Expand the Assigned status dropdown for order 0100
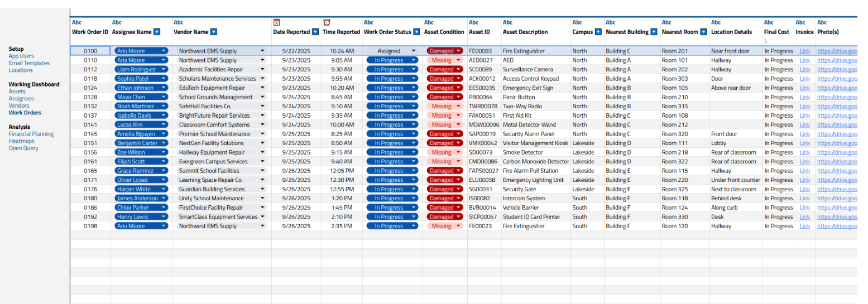 click(413, 51)
